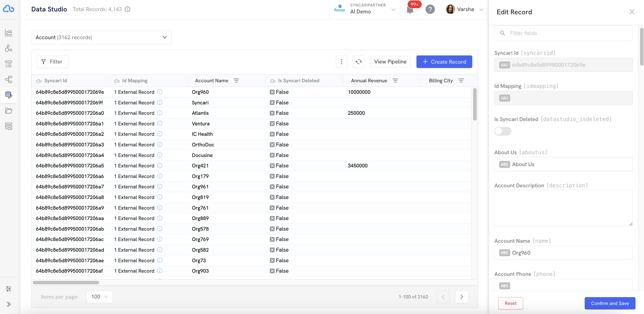Screen dimensions: 644x314
Task: Click the Account Name column filter icon
Action: (x=236, y=81)
